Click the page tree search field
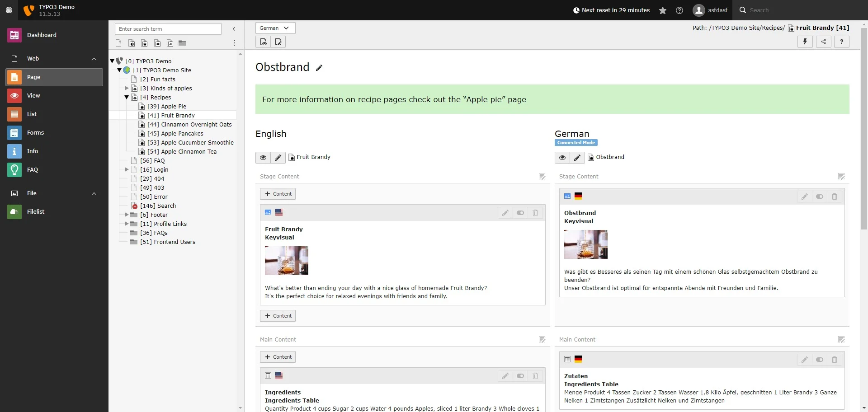The width and height of the screenshot is (868, 412). coord(168,29)
